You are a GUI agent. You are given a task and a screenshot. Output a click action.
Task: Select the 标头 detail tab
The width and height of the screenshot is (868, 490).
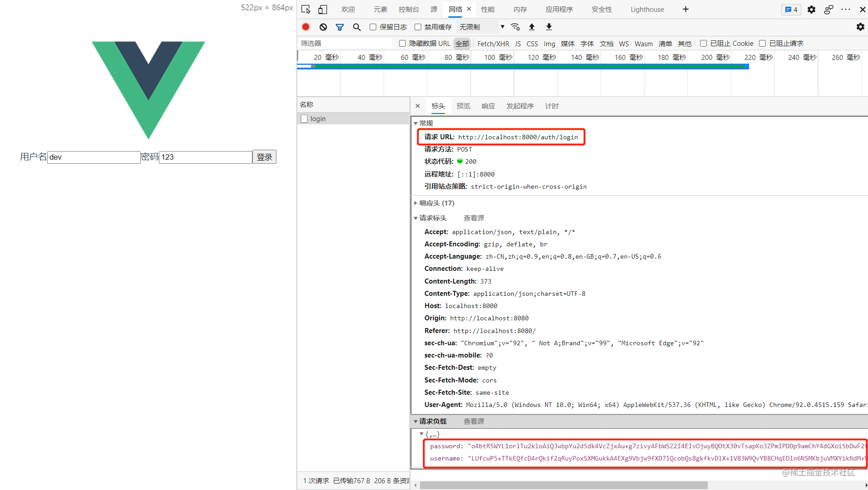(439, 106)
